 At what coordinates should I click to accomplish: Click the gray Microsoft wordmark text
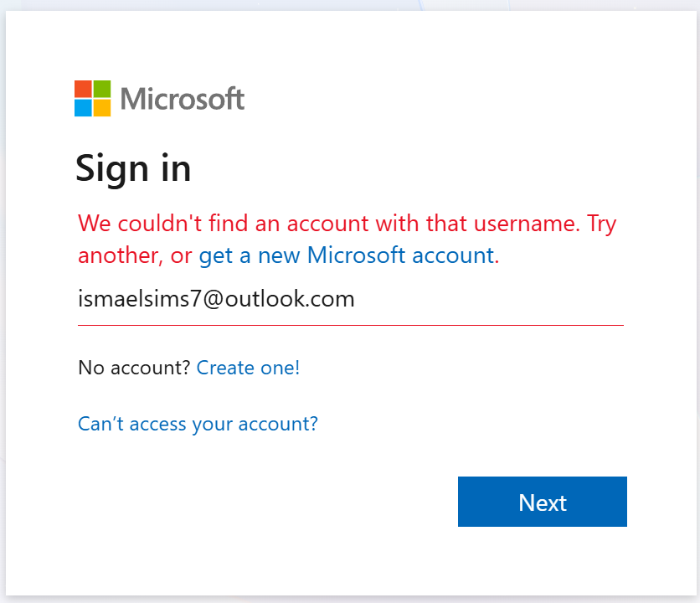click(183, 99)
